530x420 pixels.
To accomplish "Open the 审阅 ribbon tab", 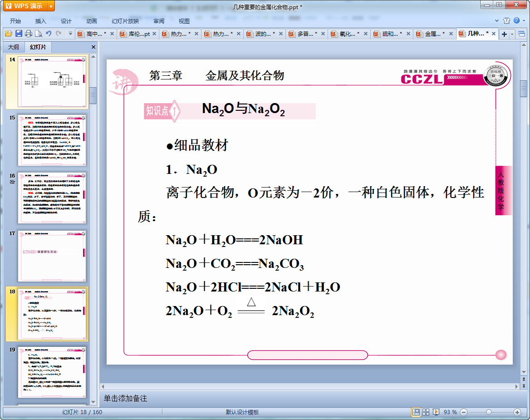I will 158,21.
